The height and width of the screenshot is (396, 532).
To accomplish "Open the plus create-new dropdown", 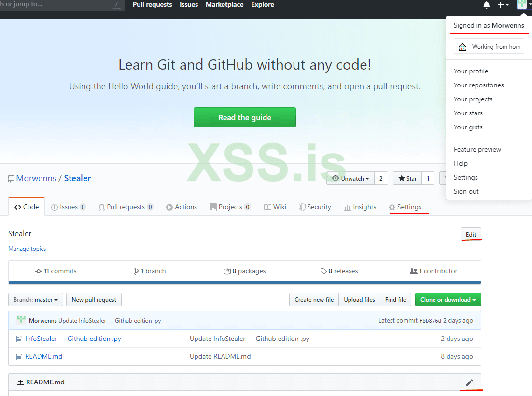I will [x=503, y=5].
